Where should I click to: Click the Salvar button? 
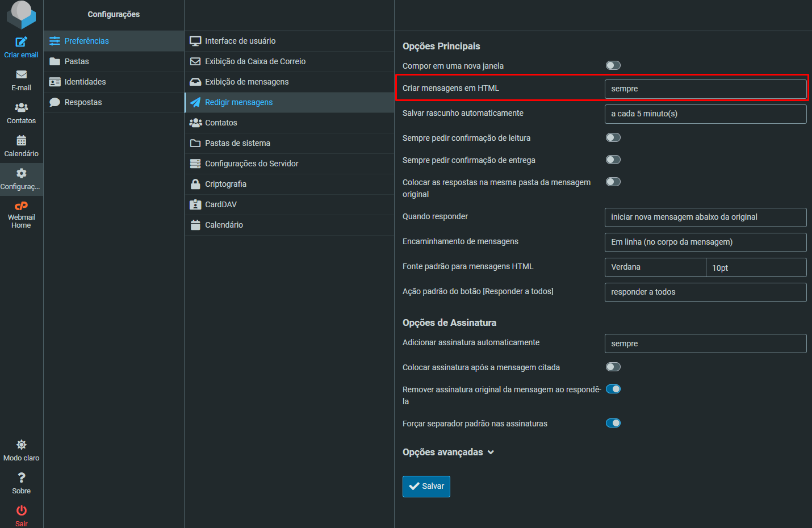click(x=426, y=487)
